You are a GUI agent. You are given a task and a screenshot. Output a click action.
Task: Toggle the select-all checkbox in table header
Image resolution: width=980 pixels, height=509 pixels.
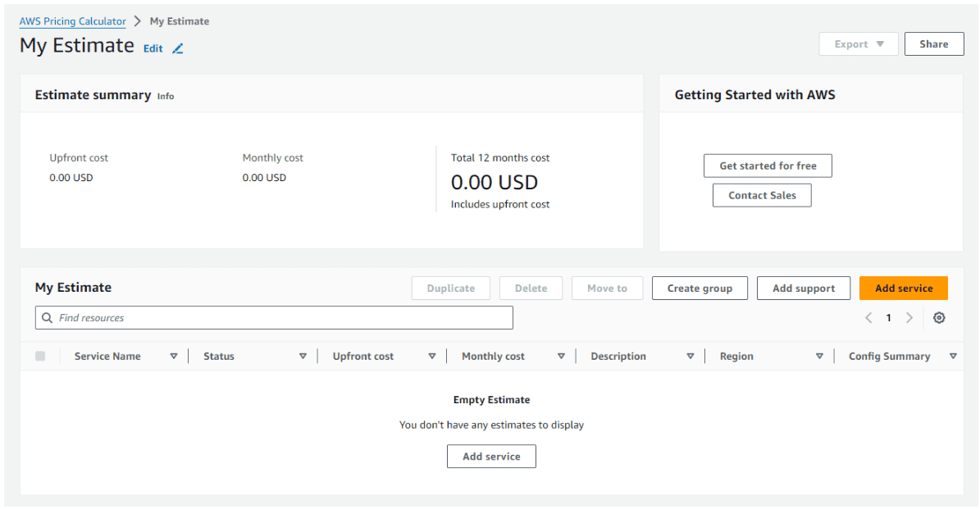coord(41,356)
